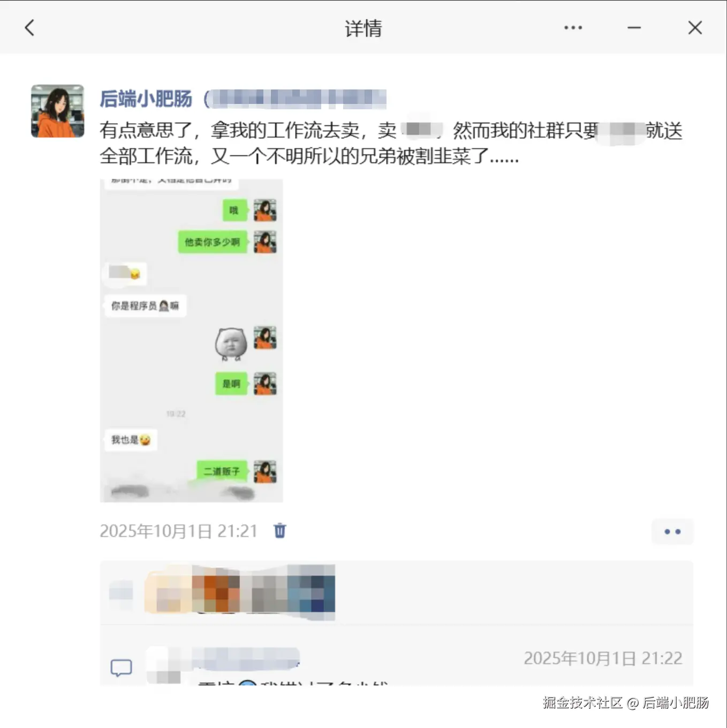The image size is (727, 728).
Task: Close the 详情 window
Action: 695,28
